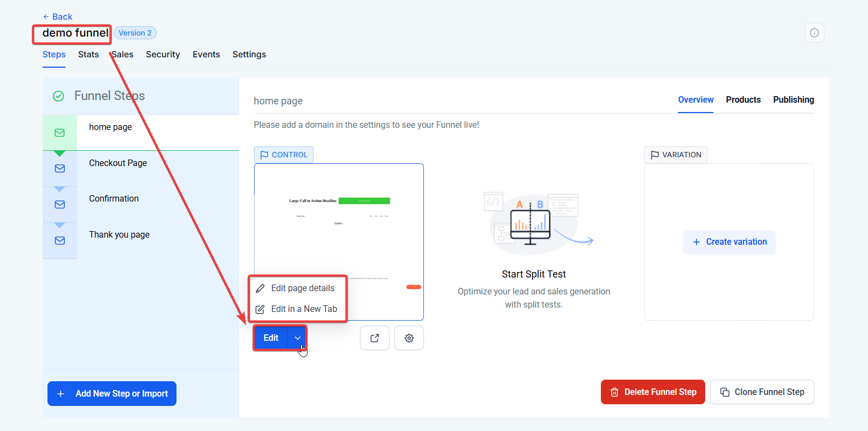868x431 pixels.
Task: Click Add New Step or Import
Action: coord(112,394)
